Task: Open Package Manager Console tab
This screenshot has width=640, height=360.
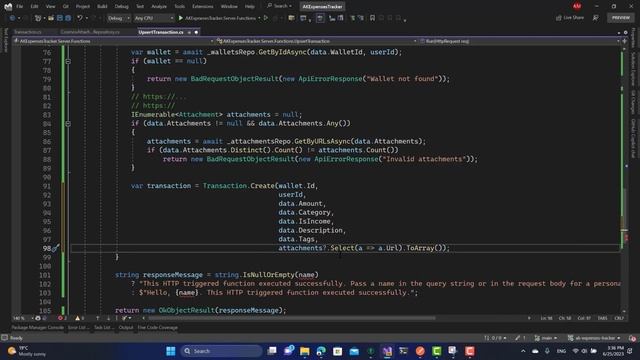Action: (x=37, y=327)
